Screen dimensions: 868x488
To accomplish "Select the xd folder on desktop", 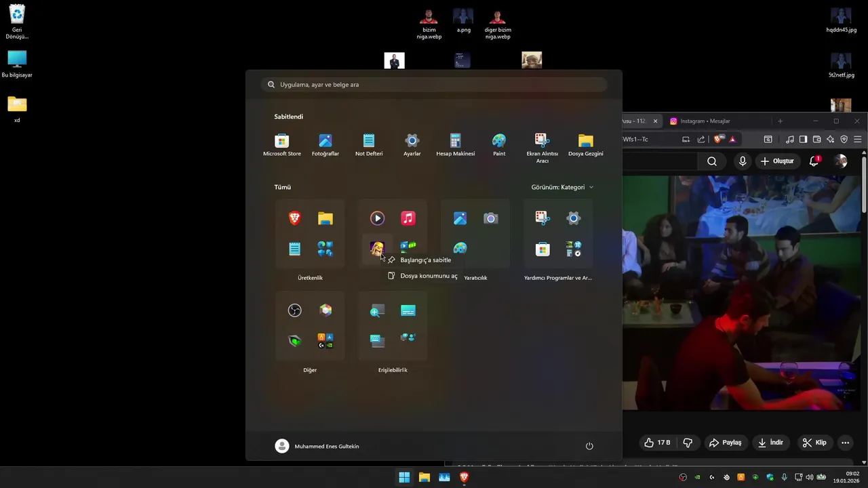I will [x=17, y=109].
